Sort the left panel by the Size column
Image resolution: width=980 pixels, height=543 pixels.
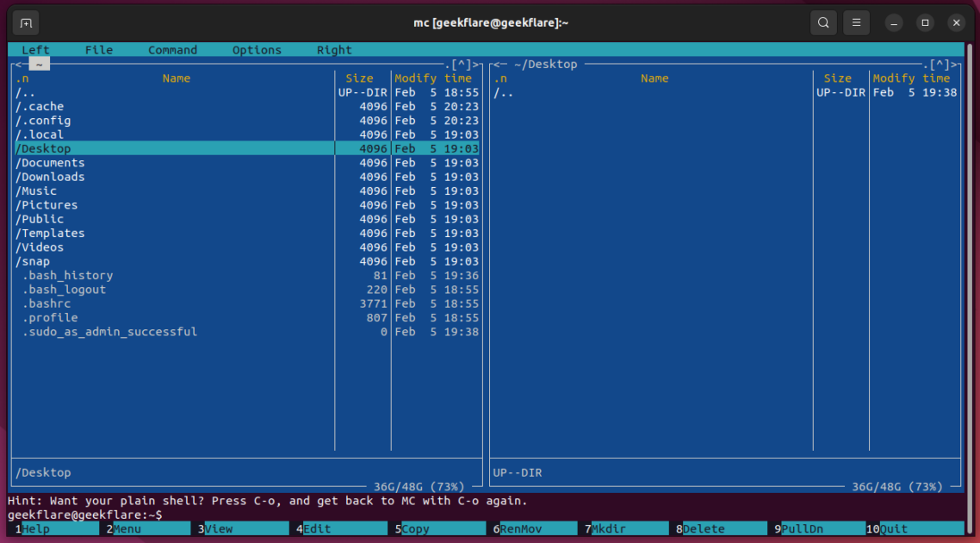coord(359,78)
